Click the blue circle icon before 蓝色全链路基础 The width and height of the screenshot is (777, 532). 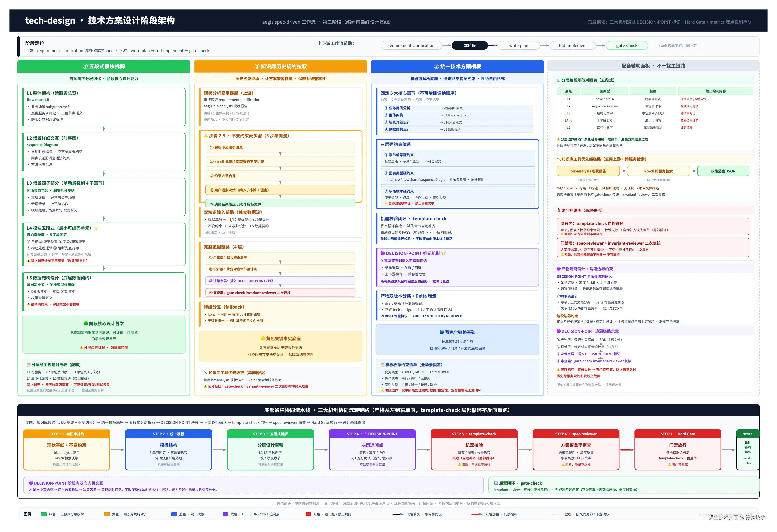[x=442, y=332]
